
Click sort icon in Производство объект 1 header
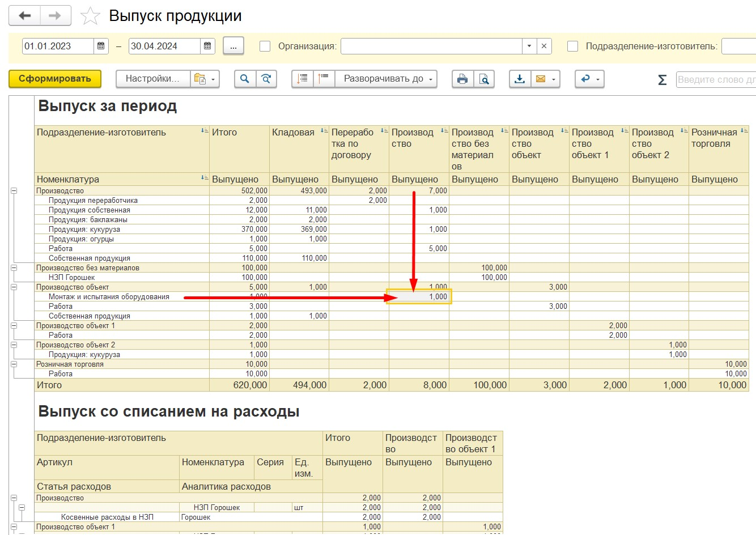pyautogui.click(x=624, y=131)
